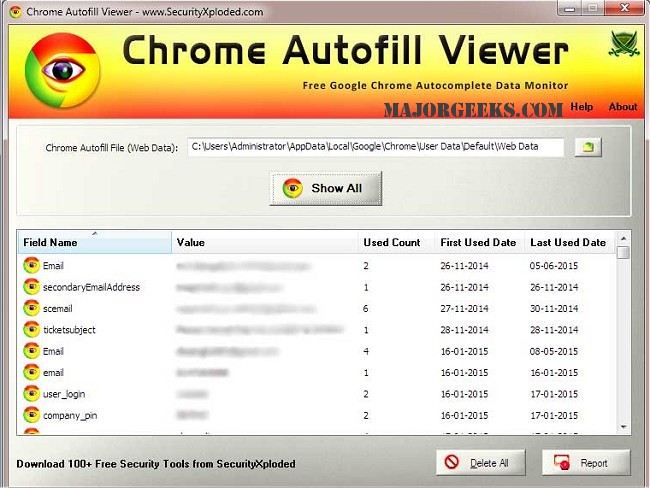
Task: Select the secondaryEmailAddress field name
Action: tap(91, 287)
